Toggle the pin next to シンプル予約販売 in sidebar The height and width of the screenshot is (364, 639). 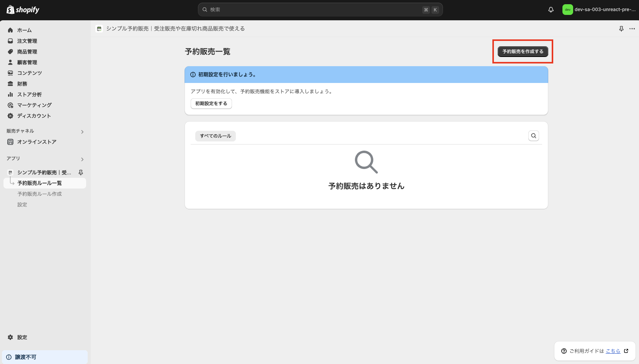[x=81, y=172]
